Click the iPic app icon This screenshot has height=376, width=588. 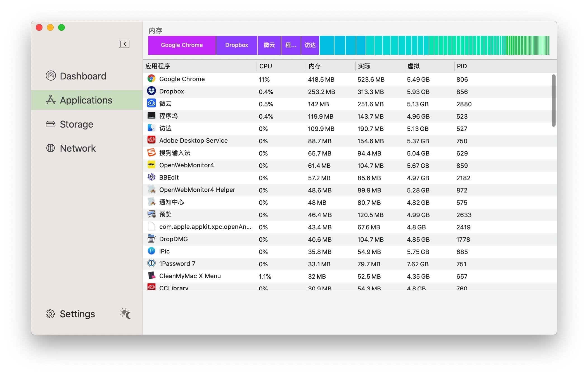pos(151,251)
